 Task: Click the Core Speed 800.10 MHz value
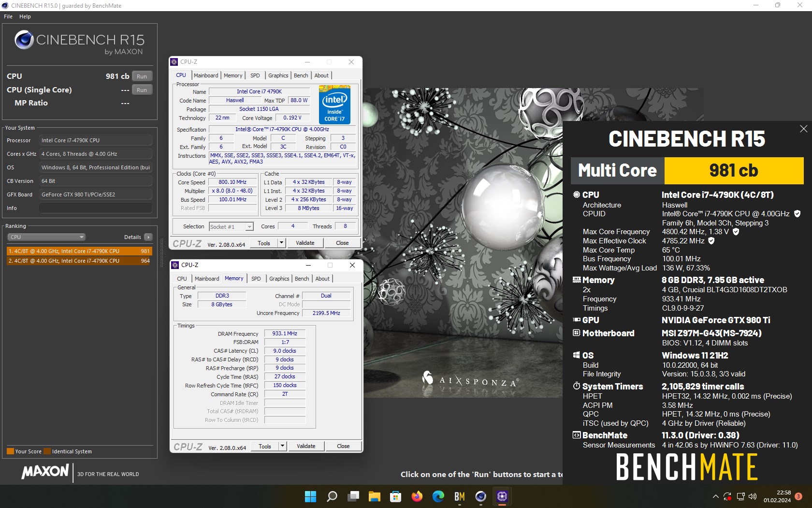pyautogui.click(x=232, y=182)
